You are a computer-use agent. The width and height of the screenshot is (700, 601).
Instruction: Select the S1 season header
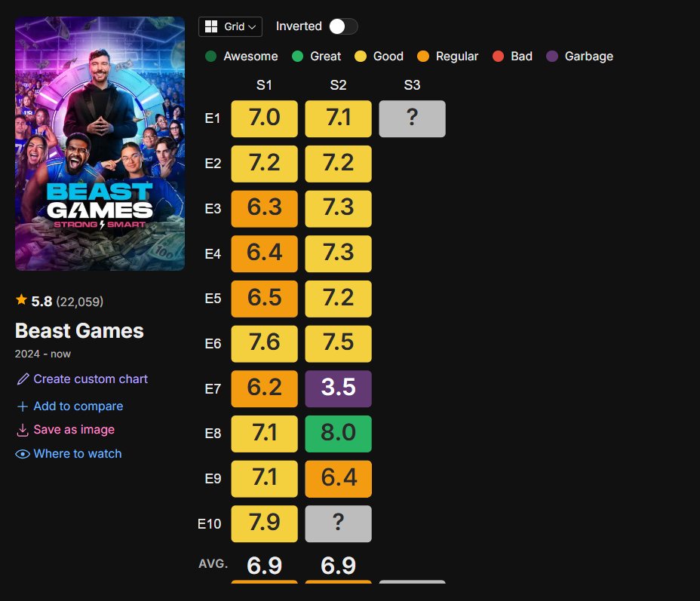click(264, 84)
